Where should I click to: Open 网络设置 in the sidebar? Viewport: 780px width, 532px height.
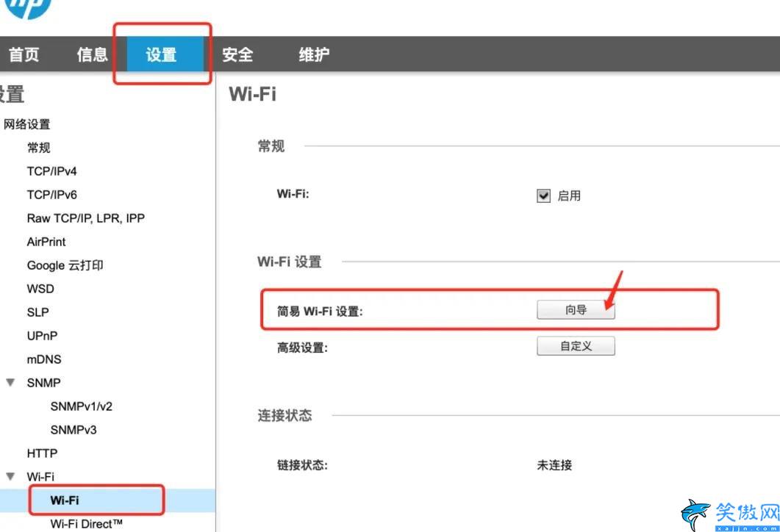click(x=27, y=124)
